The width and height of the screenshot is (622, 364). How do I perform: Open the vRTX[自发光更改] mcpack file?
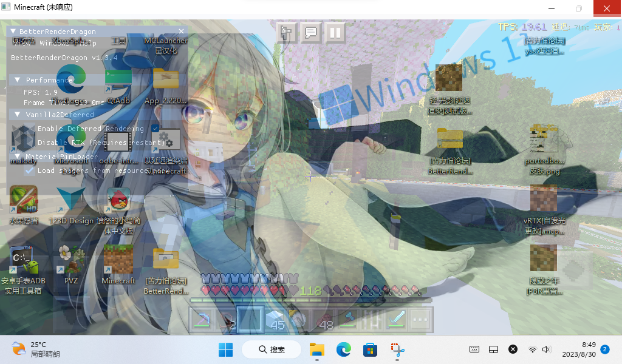click(x=544, y=211)
